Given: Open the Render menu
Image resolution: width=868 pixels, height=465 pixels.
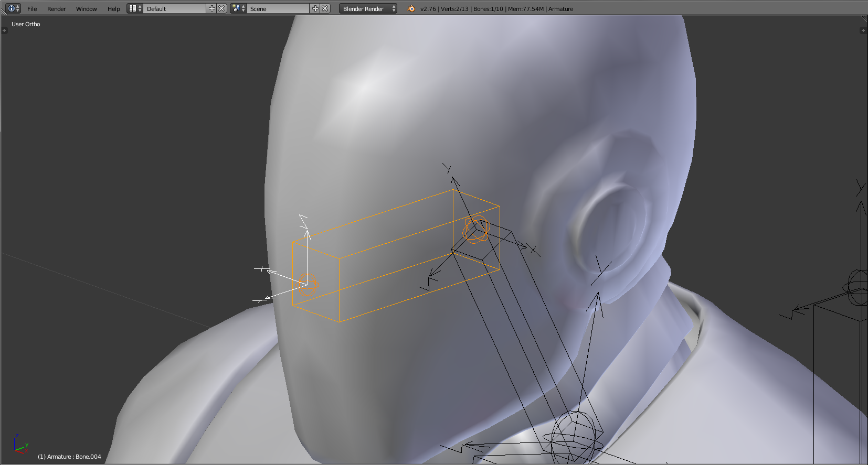Looking at the screenshot, I should pyautogui.click(x=57, y=9).
